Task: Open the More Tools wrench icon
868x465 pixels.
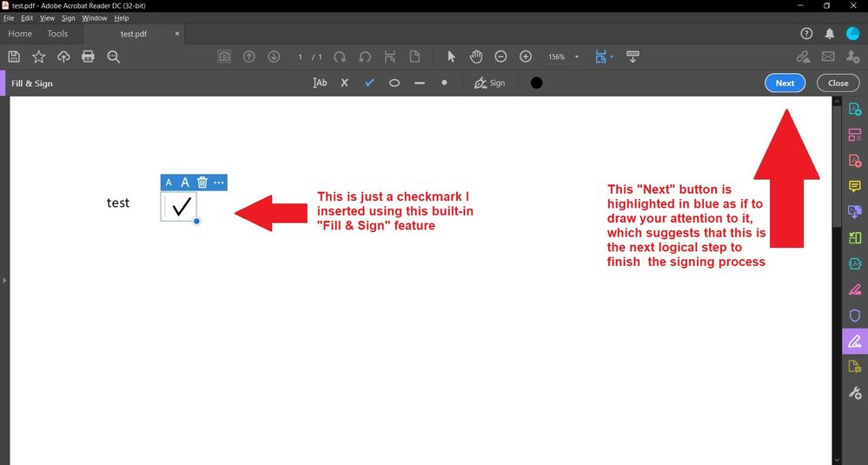Action: click(855, 393)
